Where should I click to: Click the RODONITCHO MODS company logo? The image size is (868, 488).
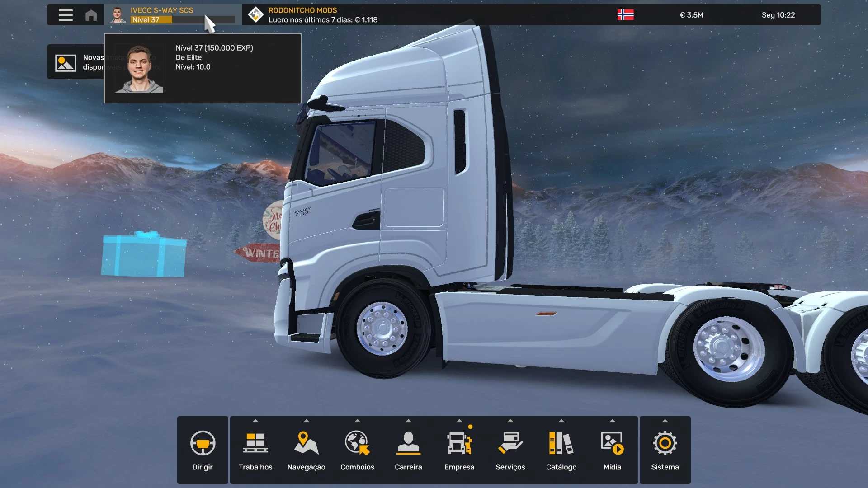pos(256,15)
